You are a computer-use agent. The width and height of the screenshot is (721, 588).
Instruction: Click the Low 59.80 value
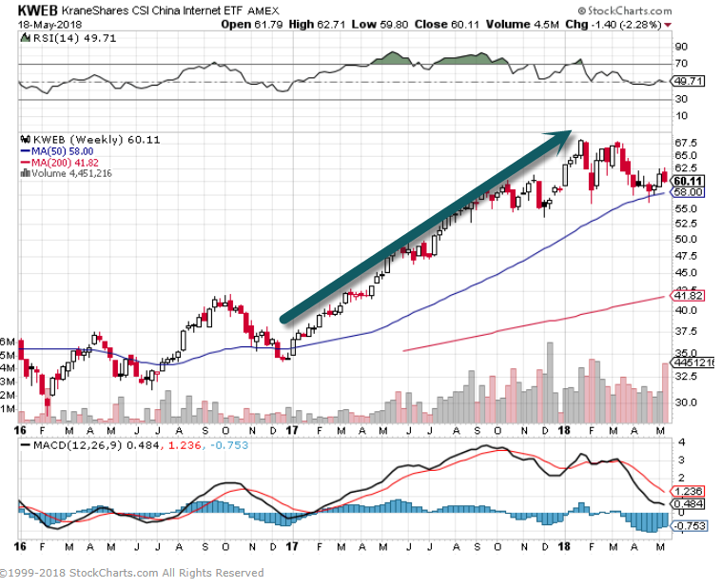380,25
